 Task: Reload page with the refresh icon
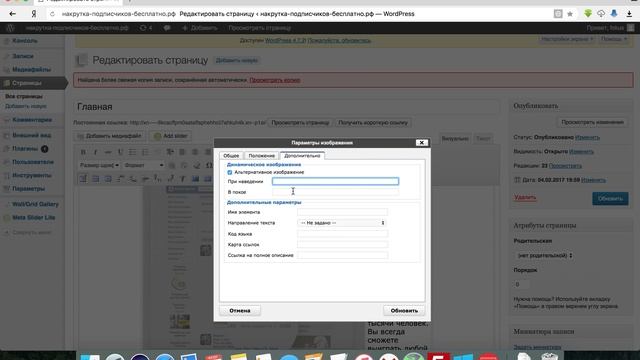coord(52,14)
